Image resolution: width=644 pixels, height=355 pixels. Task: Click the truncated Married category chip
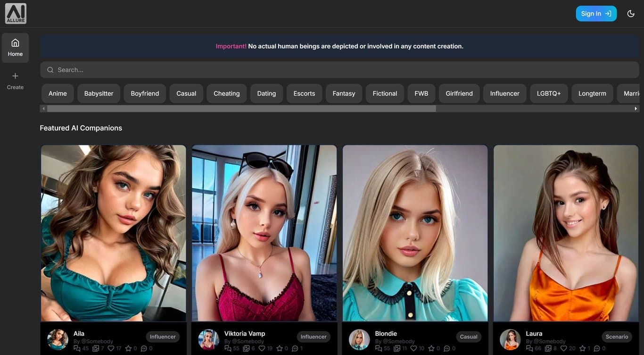pyautogui.click(x=632, y=93)
